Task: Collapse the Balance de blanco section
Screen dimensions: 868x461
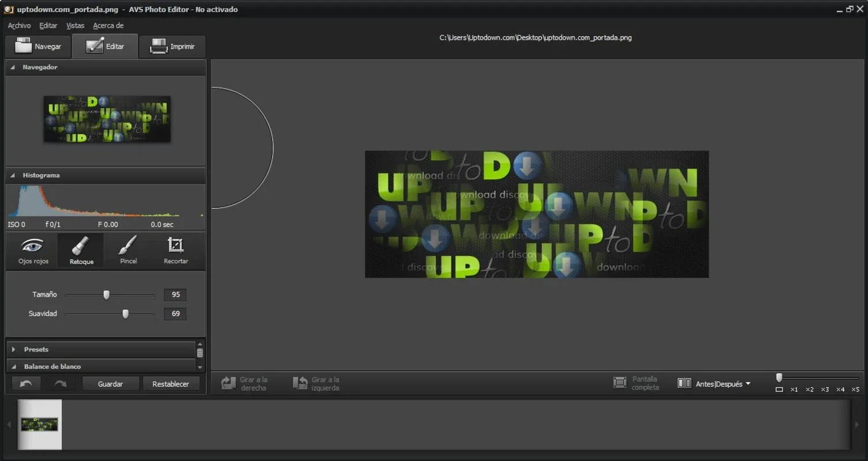Action: [x=13, y=366]
